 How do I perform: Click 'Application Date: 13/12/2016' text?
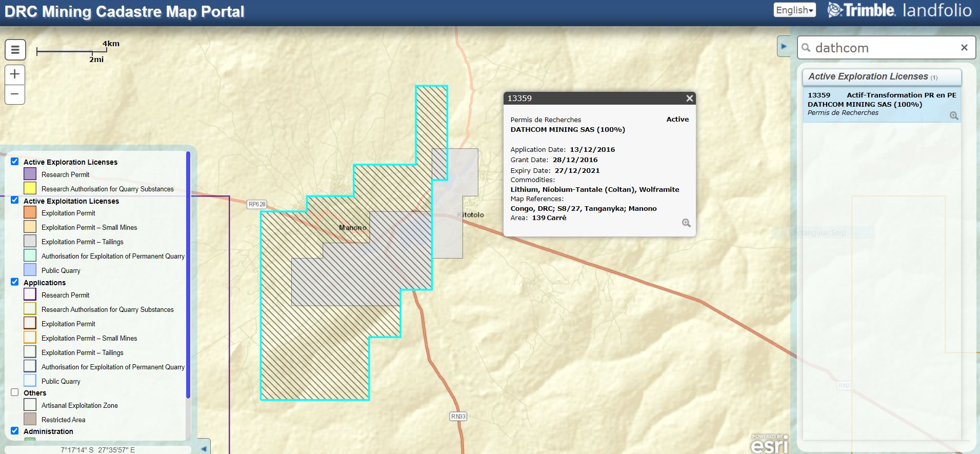coord(563,150)
